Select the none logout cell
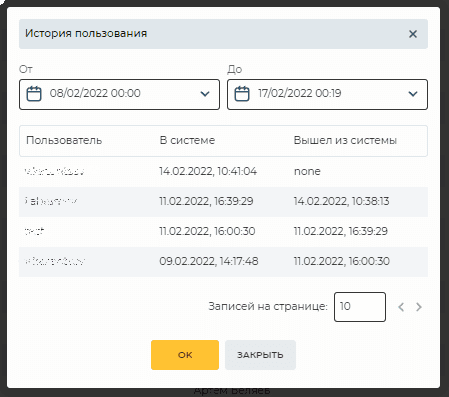The image size is (449, 397). [x=307, y=171]
